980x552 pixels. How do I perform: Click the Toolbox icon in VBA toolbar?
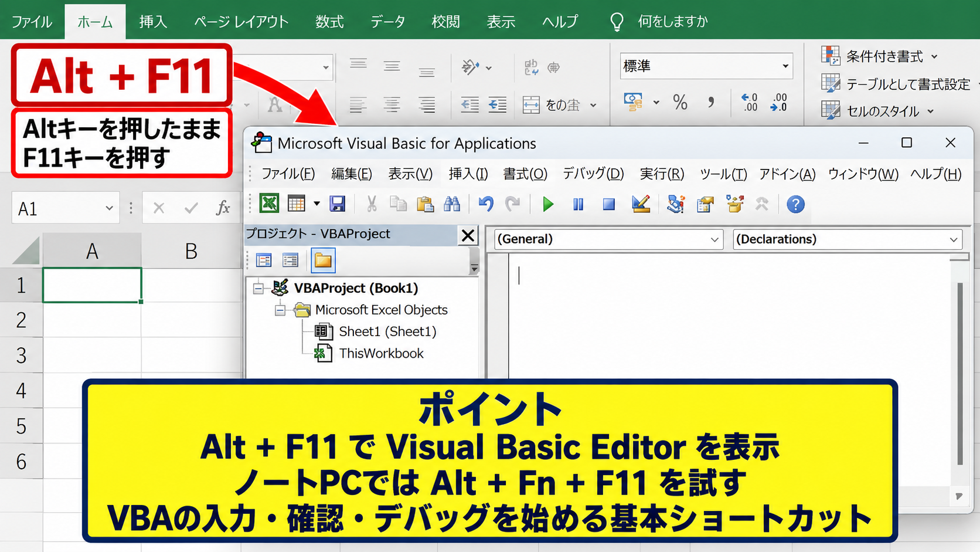(762, 204)
